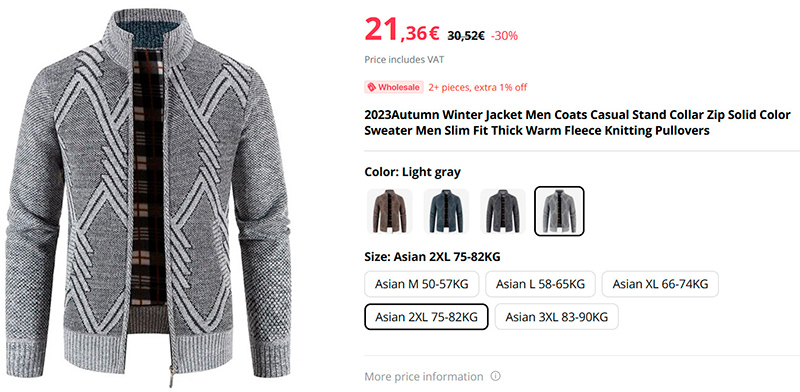Click the 2+ pieces, extra 1% off offer text
This screenshot has height=392, width=800.
478,87
